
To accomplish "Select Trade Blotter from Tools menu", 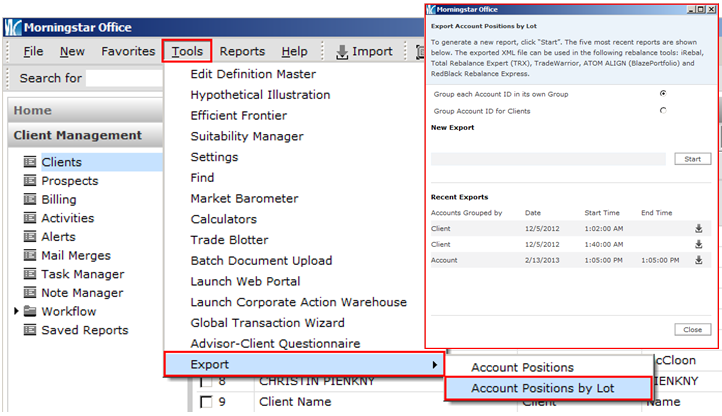I will 229,240.
